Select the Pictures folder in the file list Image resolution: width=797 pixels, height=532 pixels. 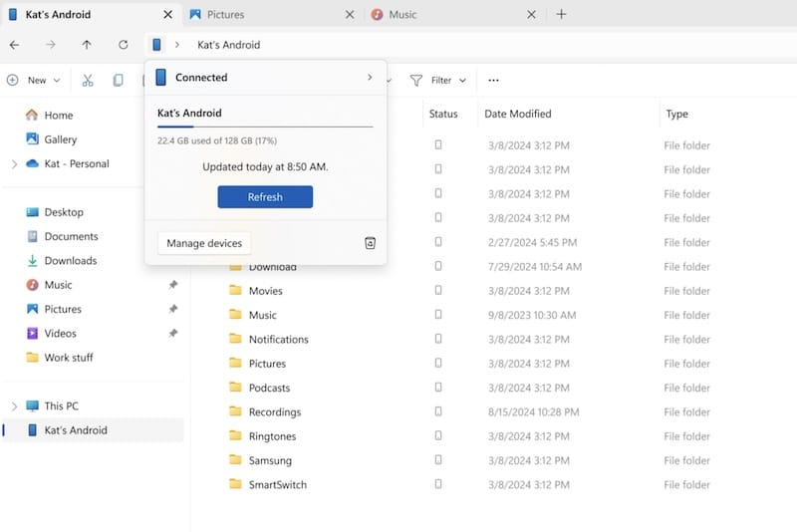point(267,364)
